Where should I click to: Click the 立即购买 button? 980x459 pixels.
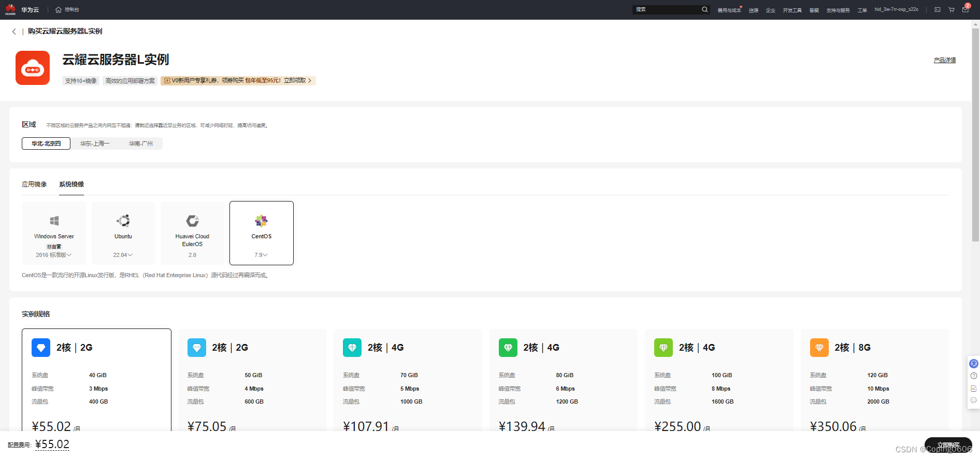(948, 445)
